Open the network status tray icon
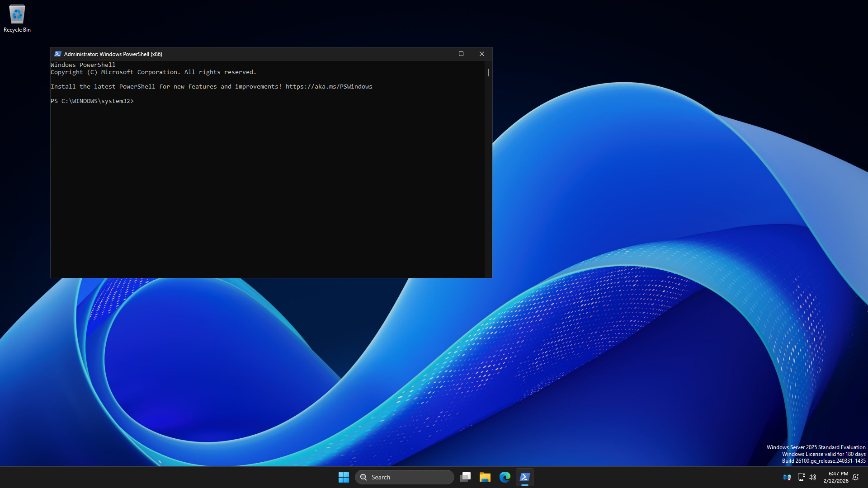The image size is (868, 488). 801,477
